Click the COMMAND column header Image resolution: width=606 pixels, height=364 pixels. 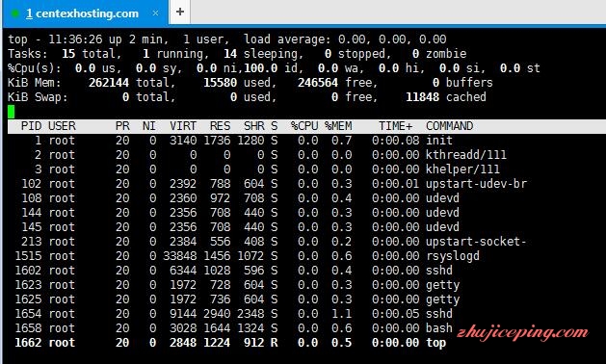pyautogui.click(x=450, y=126)
